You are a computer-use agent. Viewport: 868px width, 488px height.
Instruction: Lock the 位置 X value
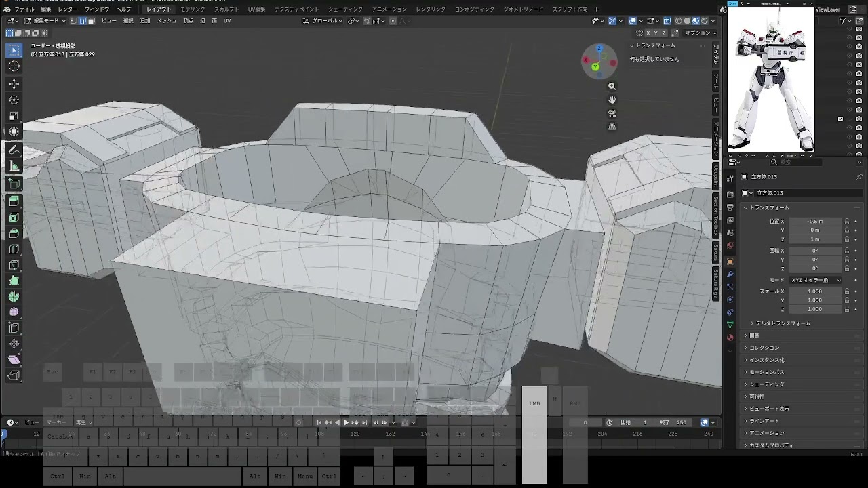(x=847, y=222)
